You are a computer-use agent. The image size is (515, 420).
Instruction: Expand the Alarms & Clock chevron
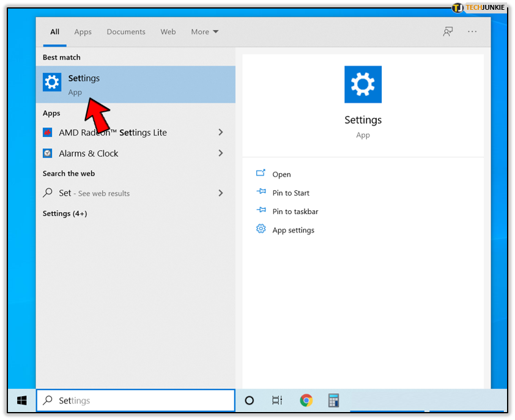click(221, 153)
